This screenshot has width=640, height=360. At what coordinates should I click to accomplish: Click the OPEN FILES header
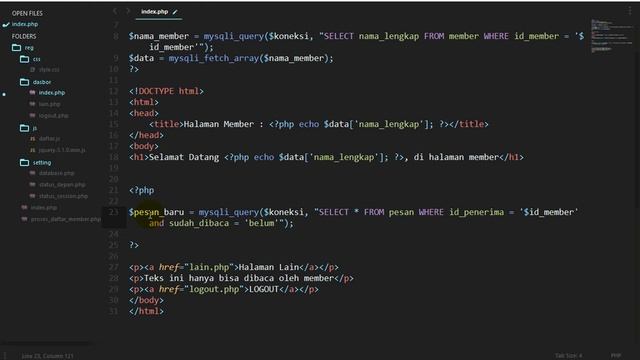coord(27,13)
